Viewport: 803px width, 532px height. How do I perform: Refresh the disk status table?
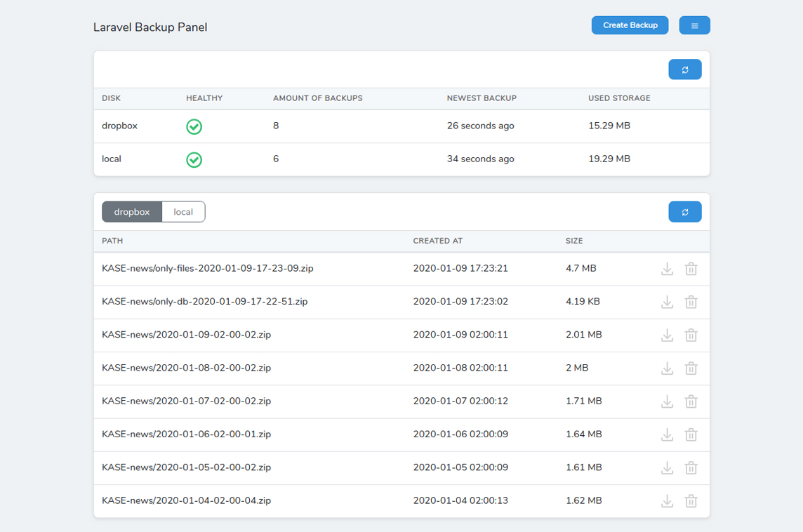point(684,69)
